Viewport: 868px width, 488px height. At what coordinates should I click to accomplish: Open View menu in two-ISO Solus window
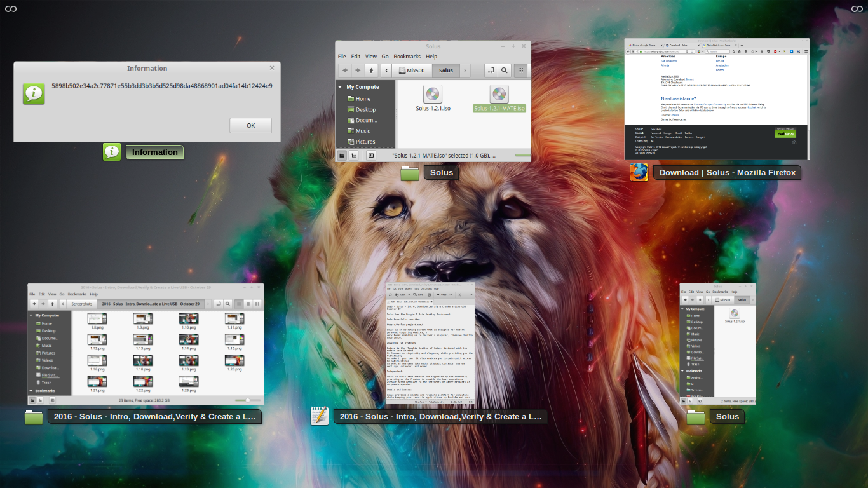[x=371, y=56]
